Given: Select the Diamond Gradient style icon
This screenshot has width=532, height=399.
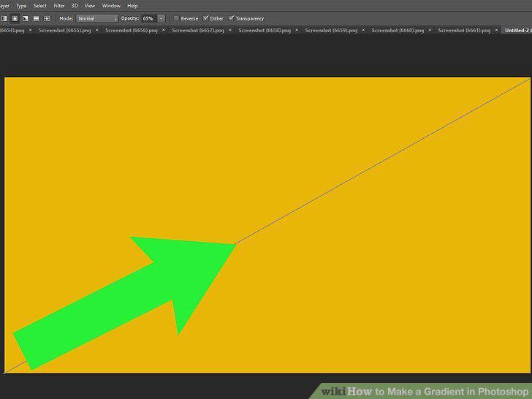Looking at the screenshot, I should (47, 19).
